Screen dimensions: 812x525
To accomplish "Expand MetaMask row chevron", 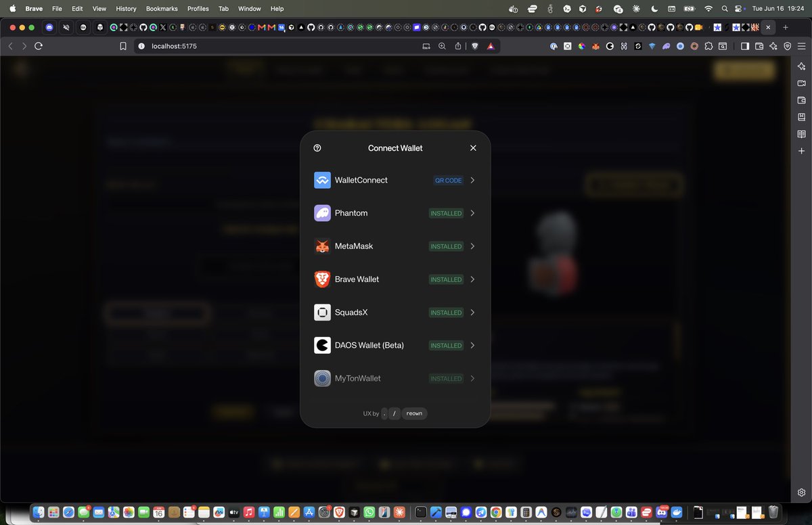I will tap(472, 246).
